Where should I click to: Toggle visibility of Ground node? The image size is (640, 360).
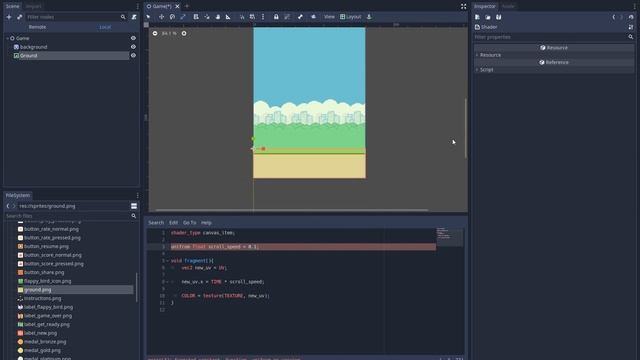pyautogui.click(x=133, y=55)
